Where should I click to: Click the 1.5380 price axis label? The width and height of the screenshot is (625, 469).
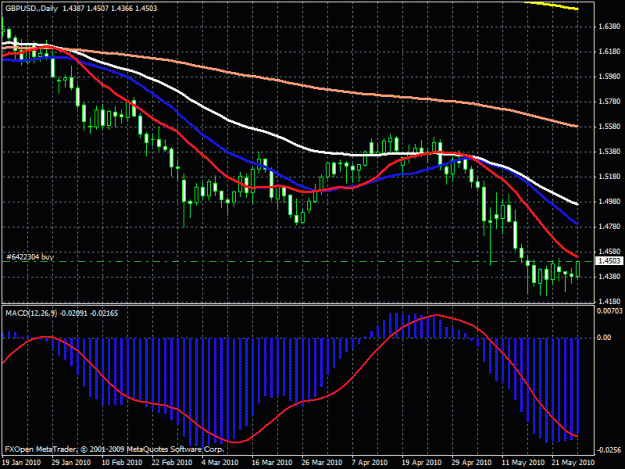[609, 151]
